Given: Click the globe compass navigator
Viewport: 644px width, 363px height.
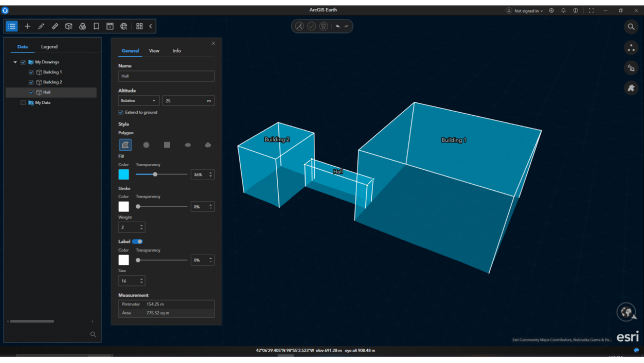Looking at the screenshot, I should (627, 312).
